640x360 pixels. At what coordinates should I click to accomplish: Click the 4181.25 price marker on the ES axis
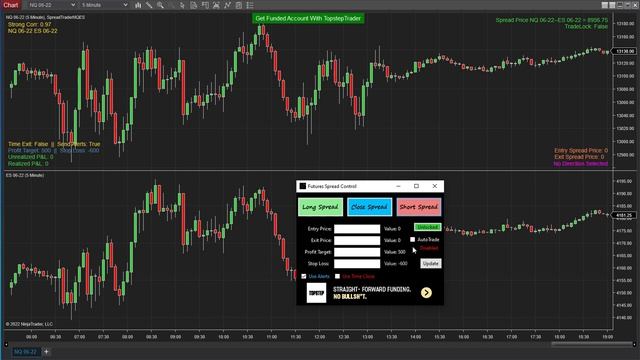[624, 215]
